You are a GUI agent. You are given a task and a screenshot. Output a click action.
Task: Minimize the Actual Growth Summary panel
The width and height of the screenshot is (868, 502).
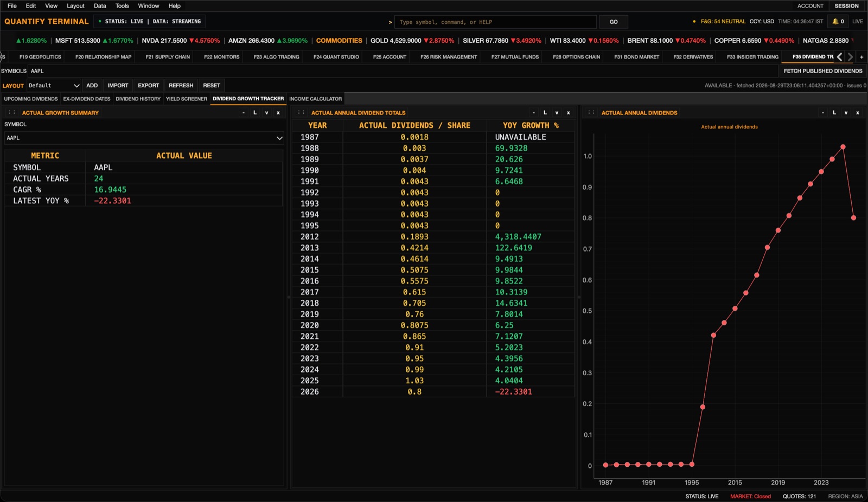pos(244,113)
